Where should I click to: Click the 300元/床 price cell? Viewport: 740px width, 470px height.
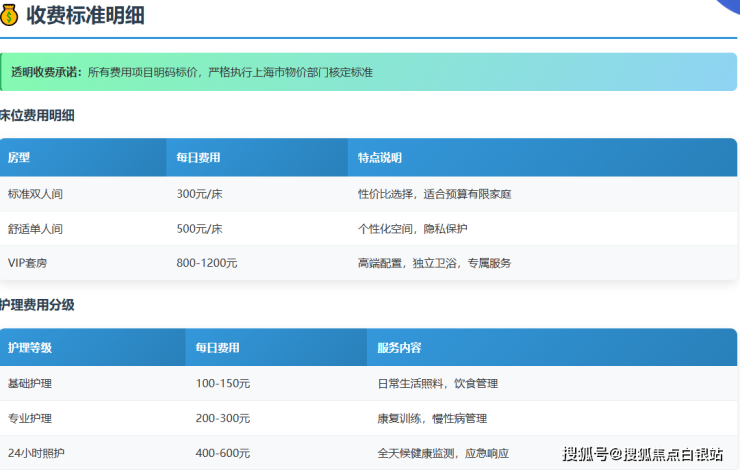[199, 193]
